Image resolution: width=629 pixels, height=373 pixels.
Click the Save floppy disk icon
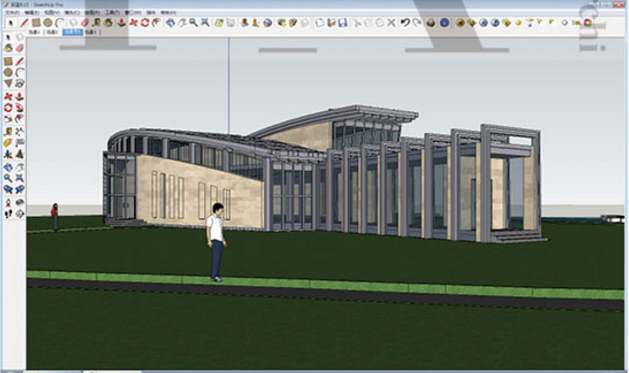tap(342, 22)
